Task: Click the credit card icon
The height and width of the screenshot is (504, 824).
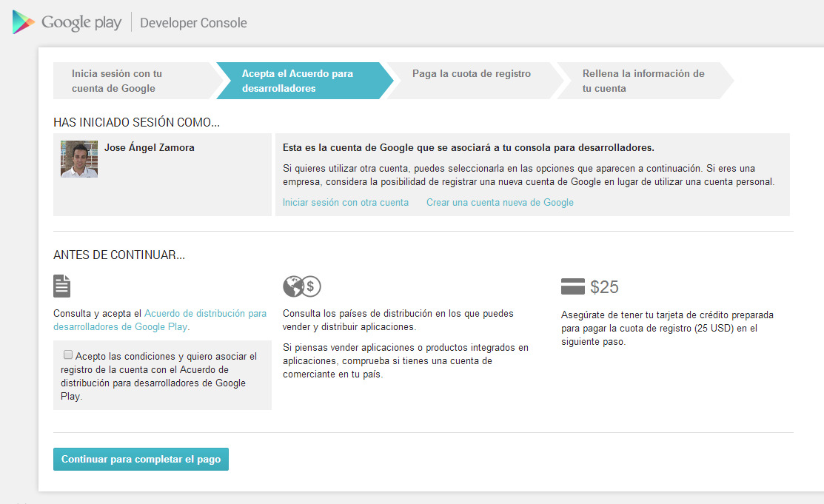Action: coord(573,286)
